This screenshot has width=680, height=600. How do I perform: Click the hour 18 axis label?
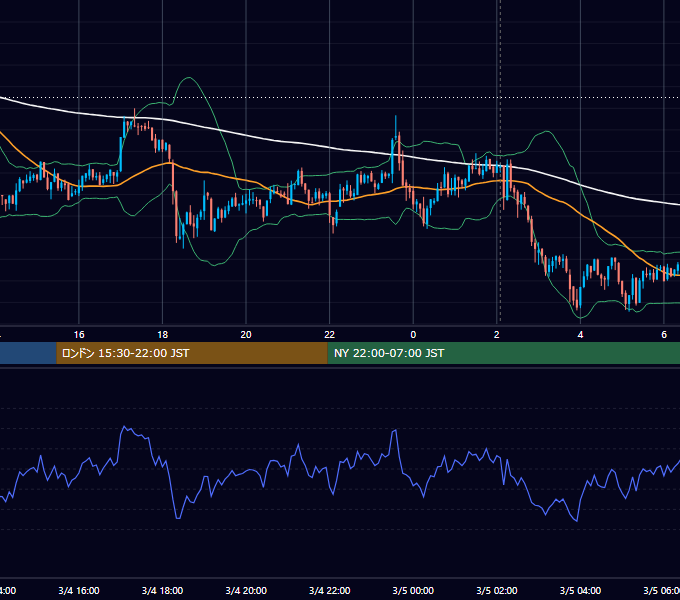(x=162, y=335)
